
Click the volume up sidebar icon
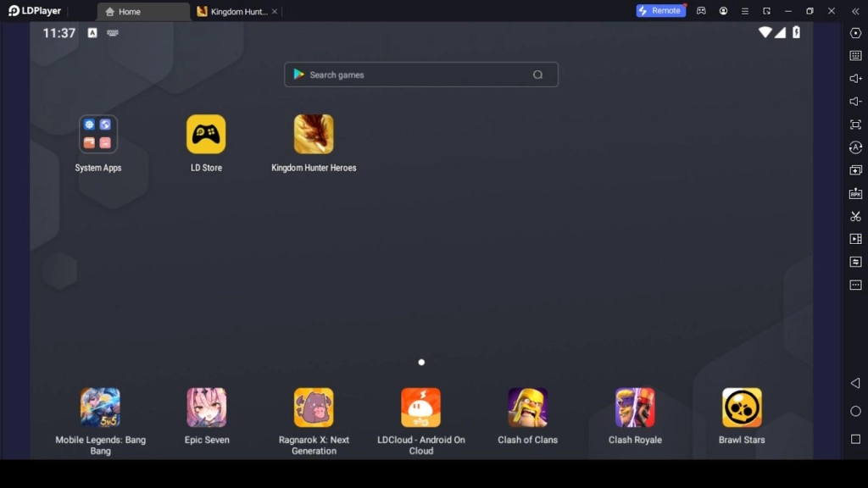click(x=855, y=79)
